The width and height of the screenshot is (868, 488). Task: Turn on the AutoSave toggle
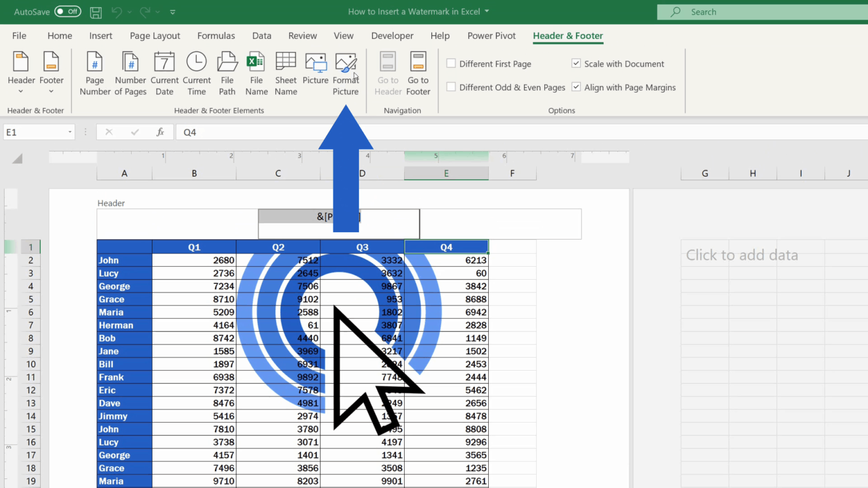[x=67, y=11]
